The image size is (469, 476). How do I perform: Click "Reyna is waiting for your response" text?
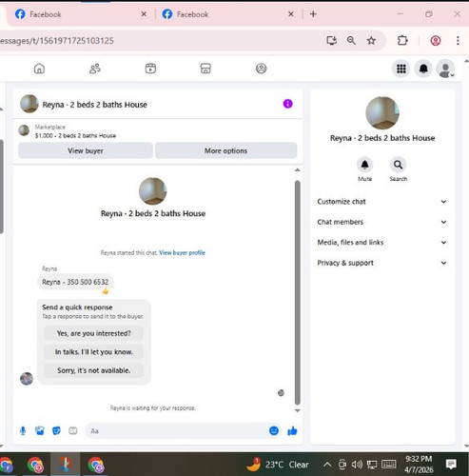153,407
